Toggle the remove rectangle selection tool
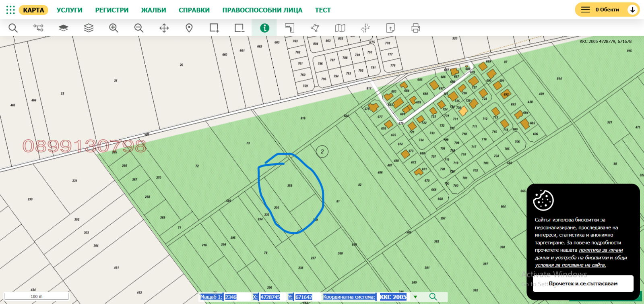 (x=239, y=28)
